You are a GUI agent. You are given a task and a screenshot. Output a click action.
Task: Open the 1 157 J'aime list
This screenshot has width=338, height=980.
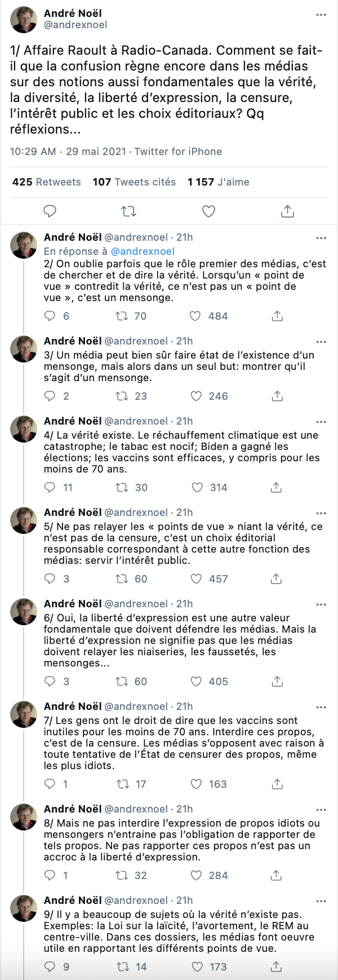219,182
